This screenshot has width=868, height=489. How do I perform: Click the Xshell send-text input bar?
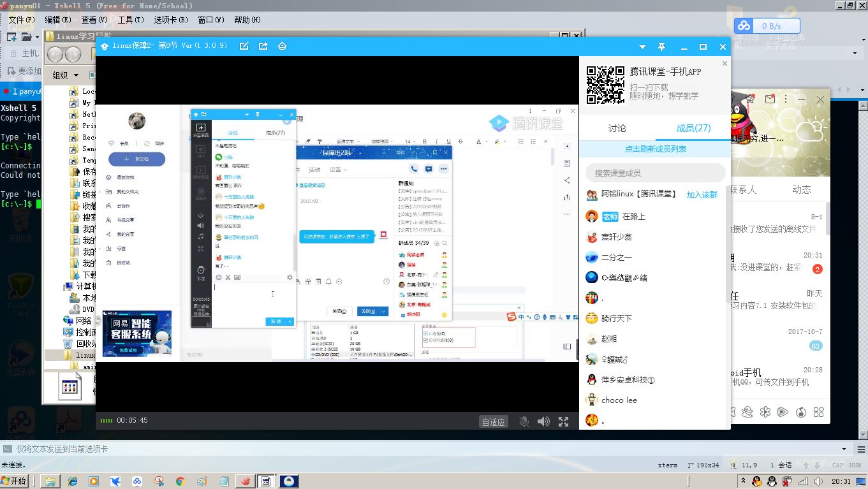point(421,449)
